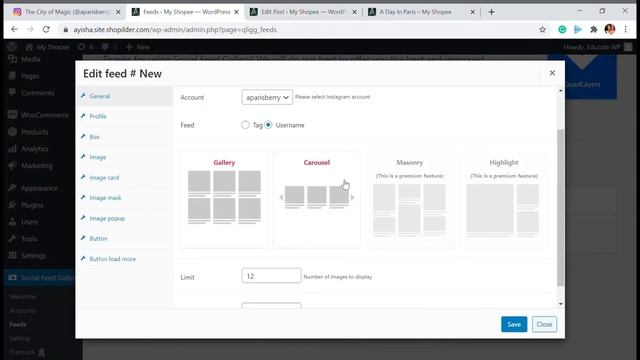Open Social Feed Gallery sidebar menu
This screenshot has height=360, width=640.
[x=40, y=278]
